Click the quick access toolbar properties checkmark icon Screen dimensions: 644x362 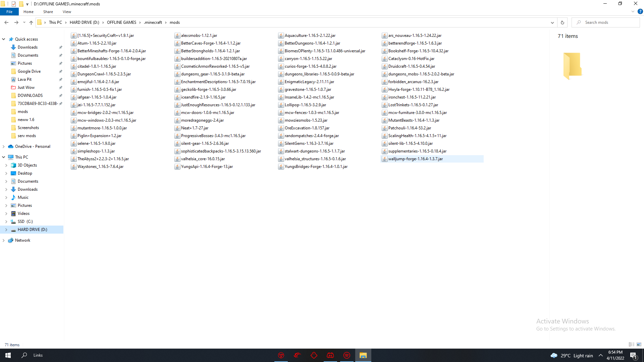[x=14, y=4]
